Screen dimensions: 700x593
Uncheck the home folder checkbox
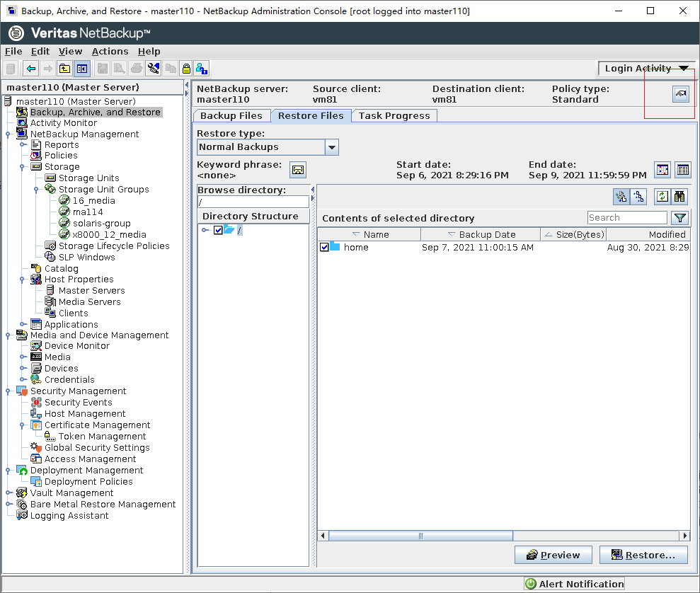pos(324,247)
